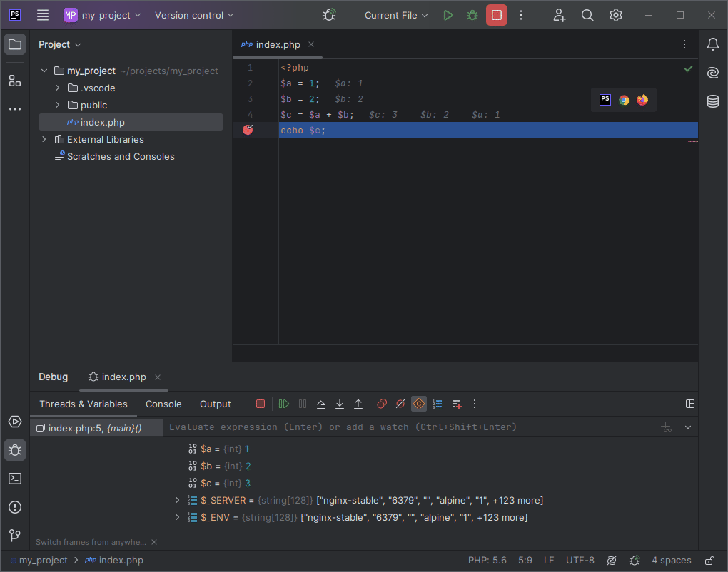This screenshot has width=728, height=572.
Task: Click the Step Out debug icon
Action: tap(358, 404)
